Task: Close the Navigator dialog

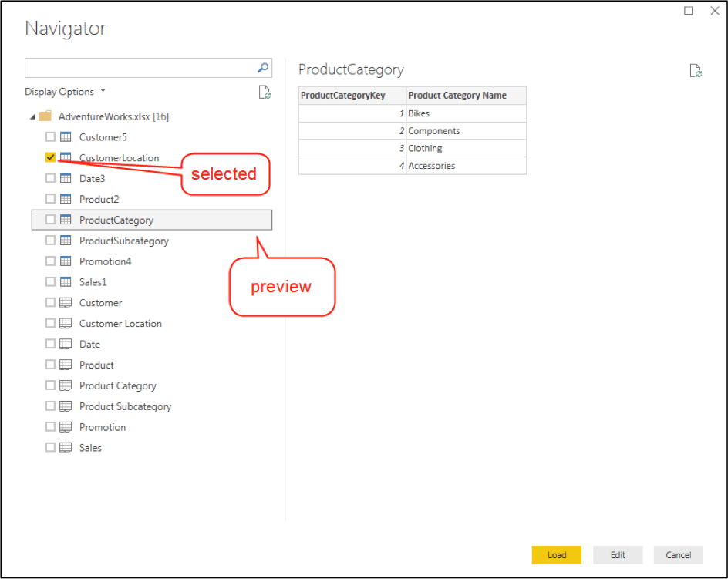Action: 715,10
